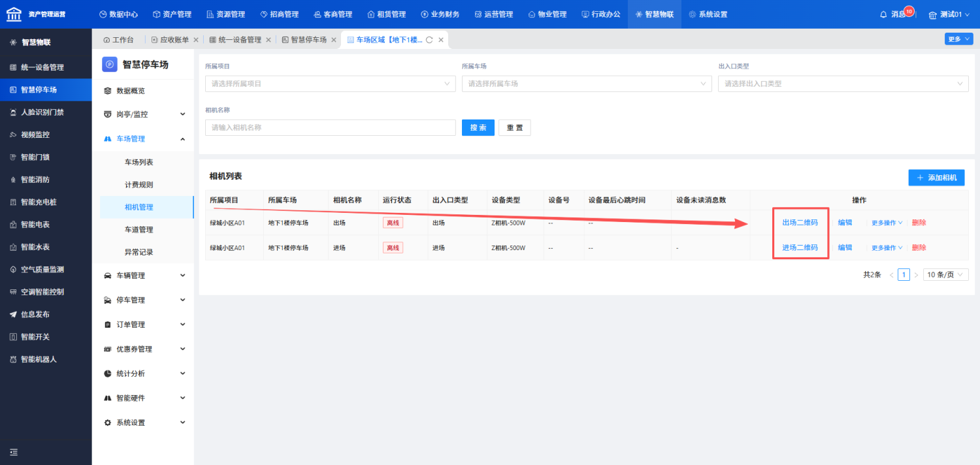
Task: Click 删除 for the 出场 camera row
Action: [919, 223]
